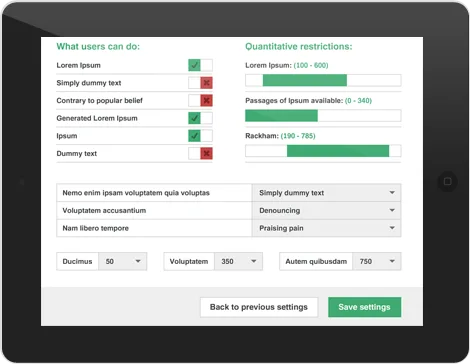Viewport: 470px width, 364px height.
Task: Open Autem quibusdam dropdown showing 750
Action: click(377, 261)
